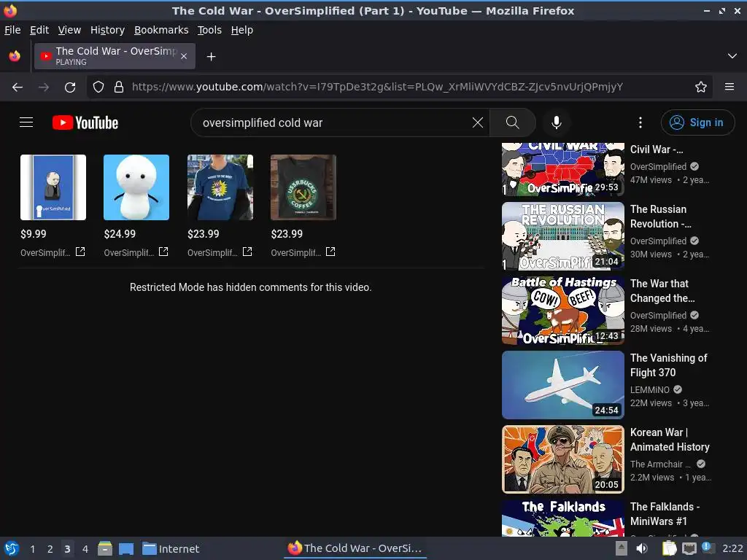Click 'The War that Changed the...' title
Screen dimensions: 747x560
coord(662,291)
